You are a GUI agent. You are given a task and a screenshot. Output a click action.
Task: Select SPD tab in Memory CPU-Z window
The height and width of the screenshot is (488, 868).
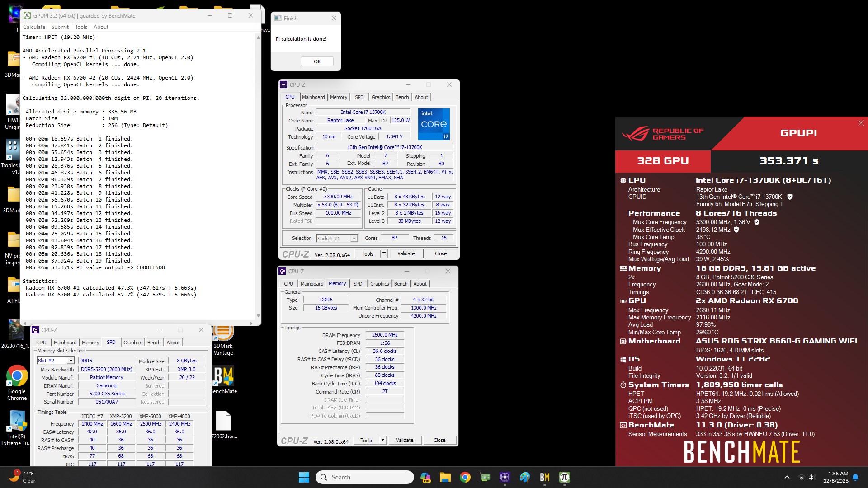point(358,284)
